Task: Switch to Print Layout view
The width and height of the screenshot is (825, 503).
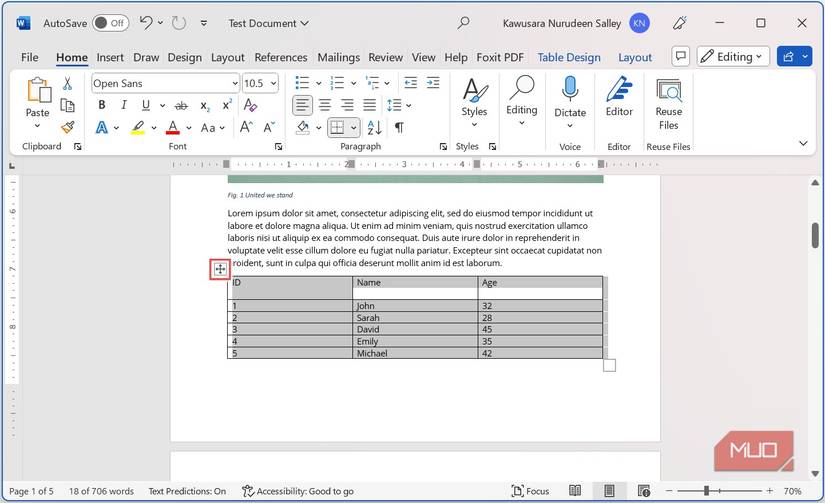Action: pyautogui.click(x=609, y=490)
